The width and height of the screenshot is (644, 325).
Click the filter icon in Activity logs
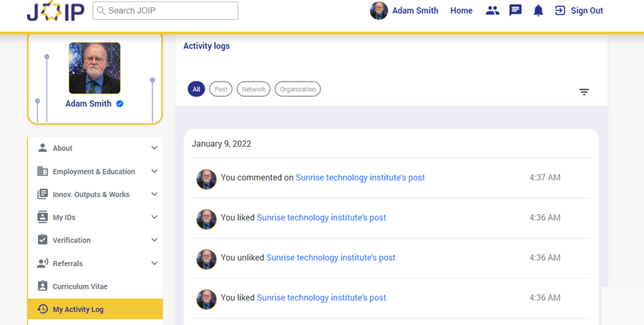tap(584, 92)
